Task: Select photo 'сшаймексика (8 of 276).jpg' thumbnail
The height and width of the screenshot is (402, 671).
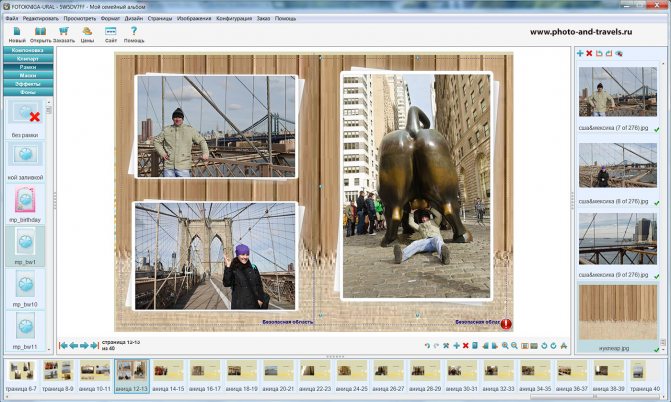Action: [617, 163]
